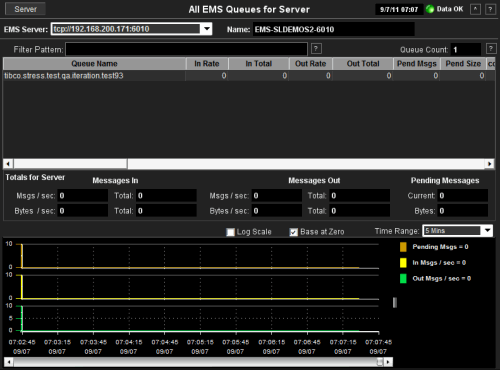Click chart scrollbar right arrow
Image resolution: width=500 pixels, height=370 pixels.
click(x=388, y=362)
